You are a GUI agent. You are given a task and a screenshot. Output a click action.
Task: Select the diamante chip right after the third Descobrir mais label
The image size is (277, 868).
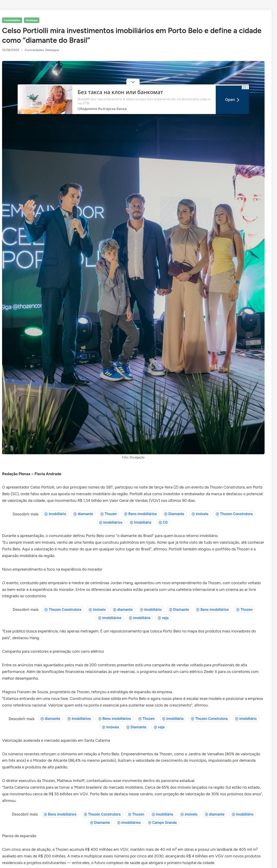(50, 719)
